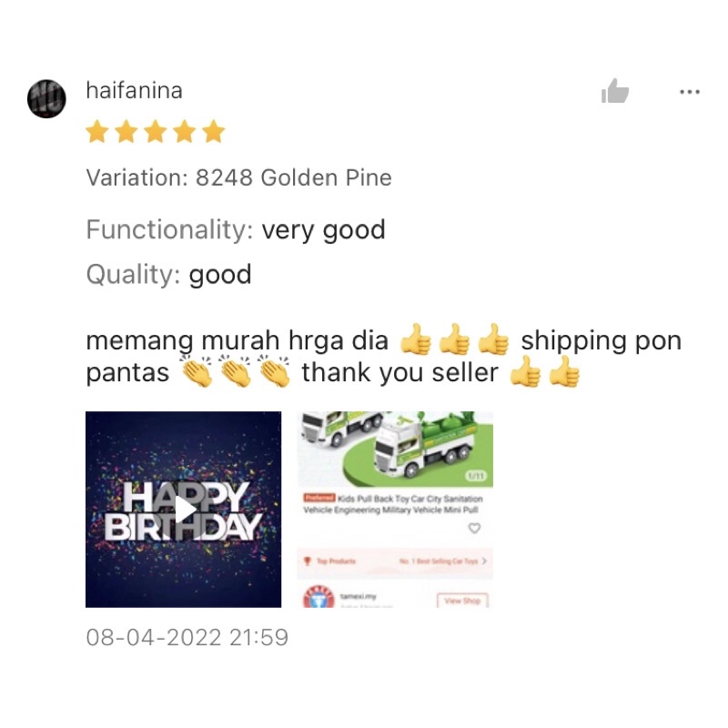Open the three-dot more options menu
The width and height of the screenshot is (728, 728).
coord(690,92)
